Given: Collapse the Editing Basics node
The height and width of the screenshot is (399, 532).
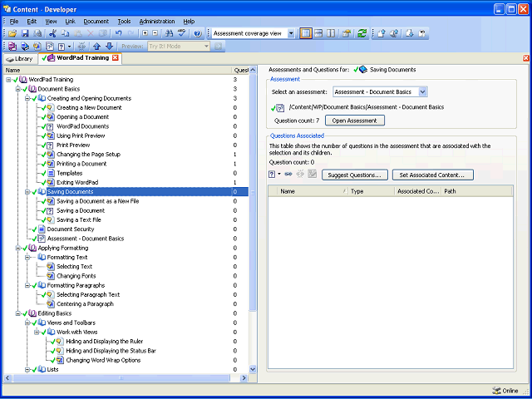Looking at the screenshot, I should (18, 313).
